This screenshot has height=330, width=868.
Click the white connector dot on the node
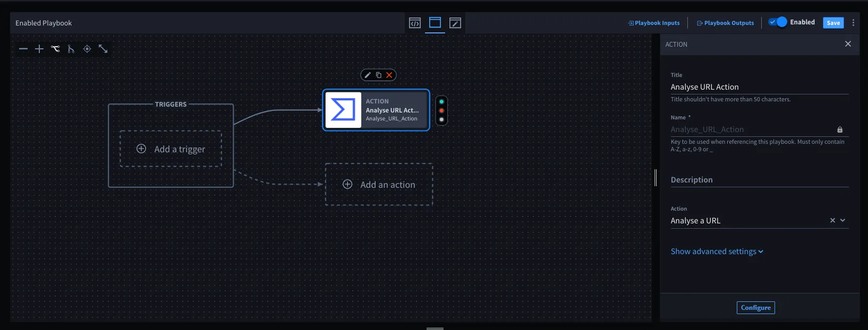pyautogui.click(x=441, y=119)
